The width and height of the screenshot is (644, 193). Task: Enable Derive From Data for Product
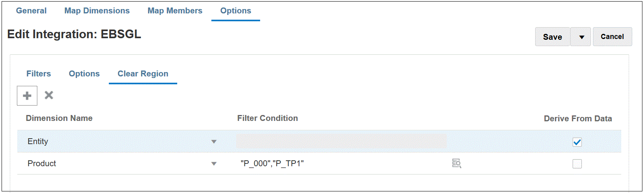click(577, 164)
